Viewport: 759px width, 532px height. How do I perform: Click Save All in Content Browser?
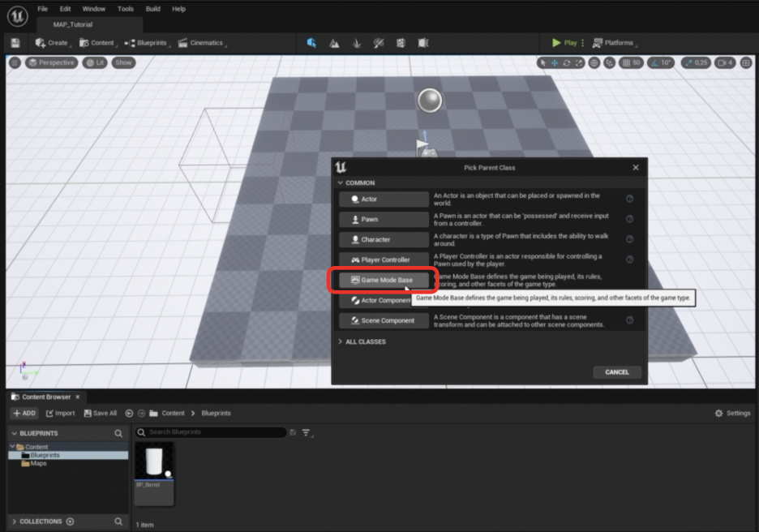pyautogui.click(x=101, y=414)
